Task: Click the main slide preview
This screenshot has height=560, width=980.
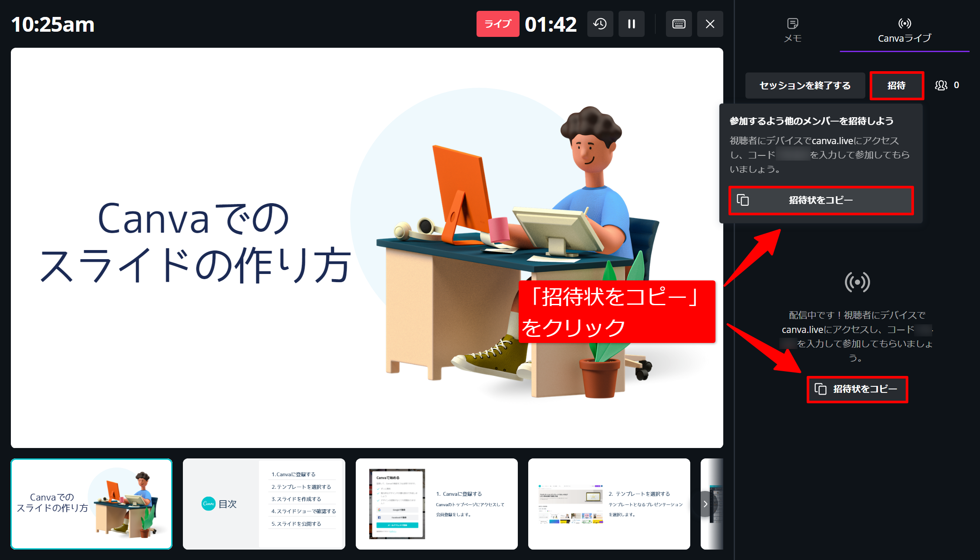Action: click(x=367, y=248)
